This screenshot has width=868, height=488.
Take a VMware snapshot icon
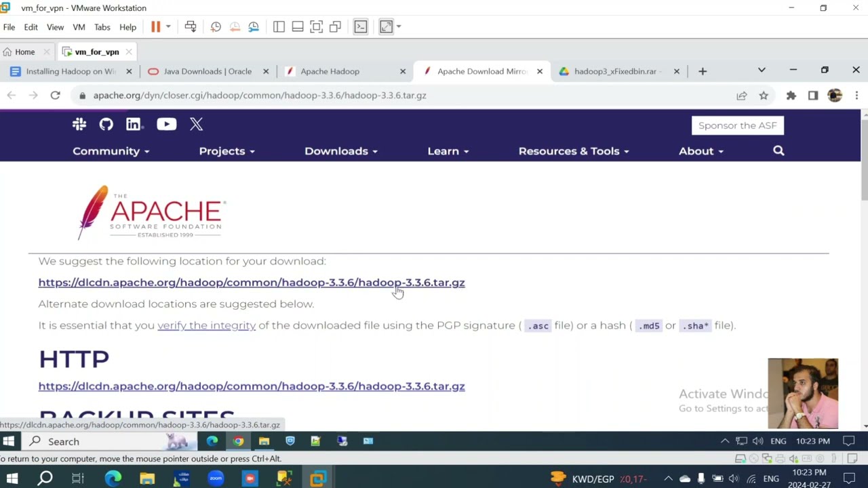216,26
